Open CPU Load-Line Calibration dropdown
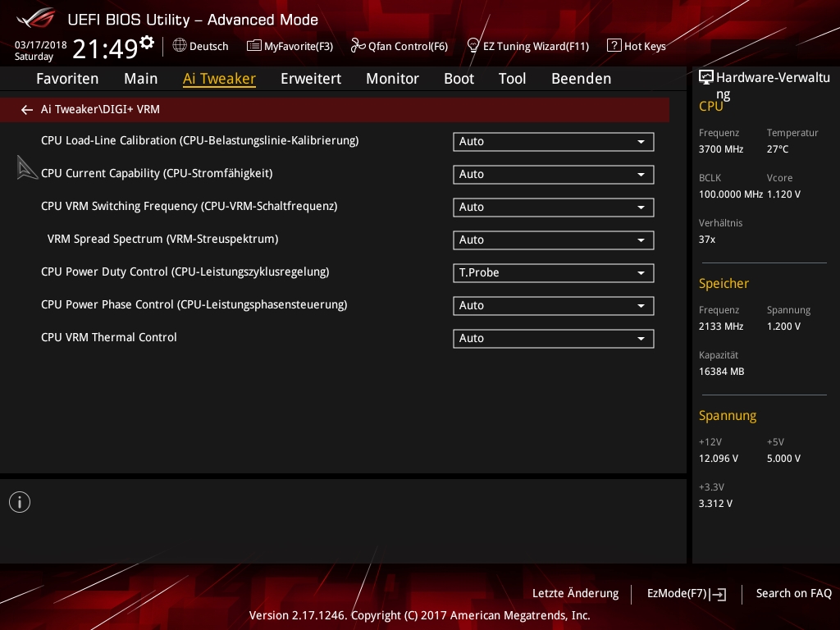Screen dimensions: 840x630 (x=554, y=142)
